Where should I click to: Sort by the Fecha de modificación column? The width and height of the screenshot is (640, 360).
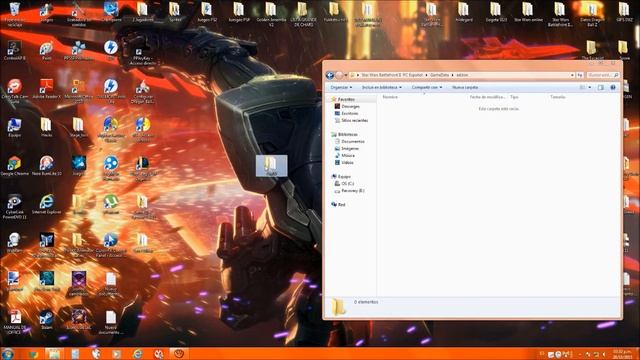pyautogui.click(x=487, y=97)
